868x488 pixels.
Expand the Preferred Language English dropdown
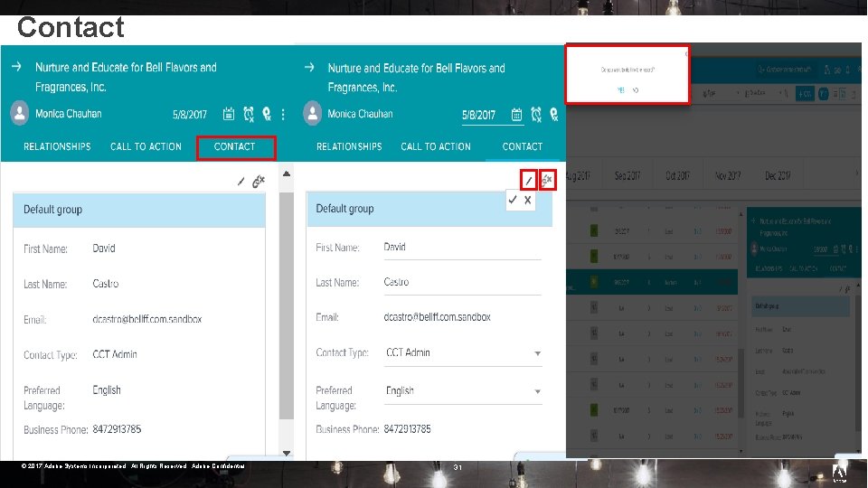pos(464,391)
